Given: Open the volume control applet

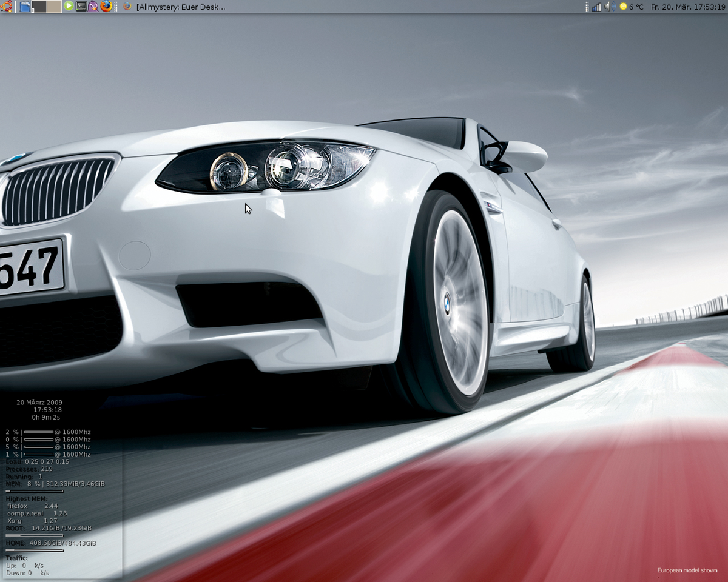Looking at the screenshot, I should [x=610, y=7].
